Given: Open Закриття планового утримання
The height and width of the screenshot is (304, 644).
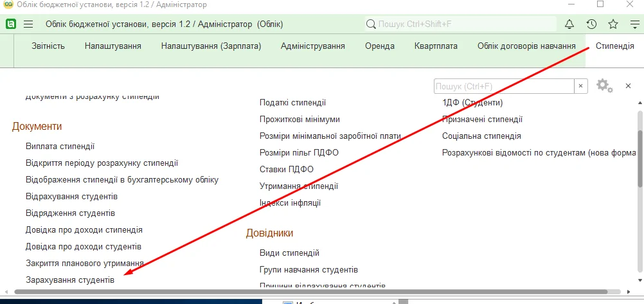Looking at the screenshot, I should 85,264.
